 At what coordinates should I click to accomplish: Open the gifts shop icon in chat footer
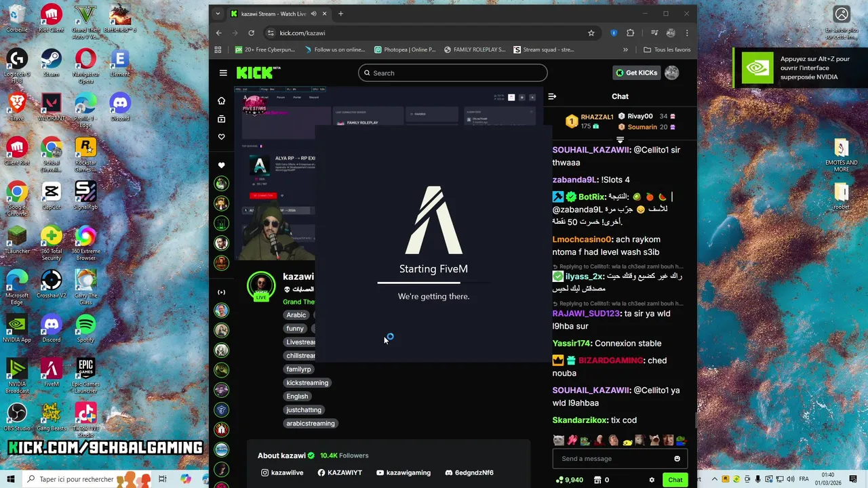pyautogui.click(x=597, y=480)
